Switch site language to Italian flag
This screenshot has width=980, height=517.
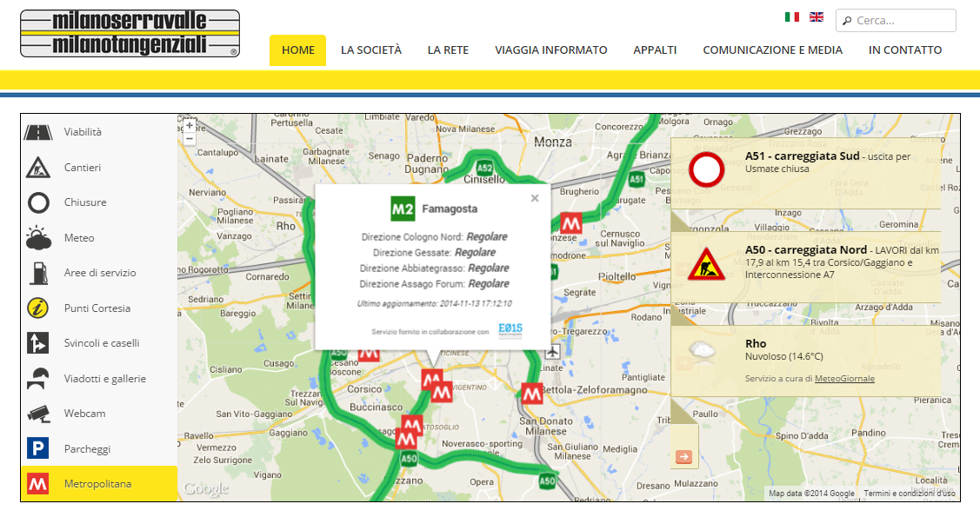[x=792, y=17]
